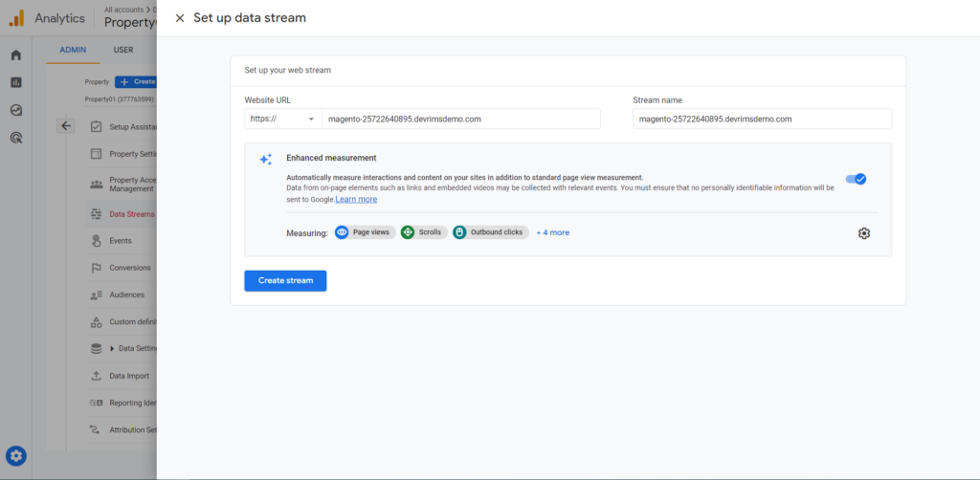Click the Property Settings layout icon
980x480 pixels.
(x=97, y=154)
